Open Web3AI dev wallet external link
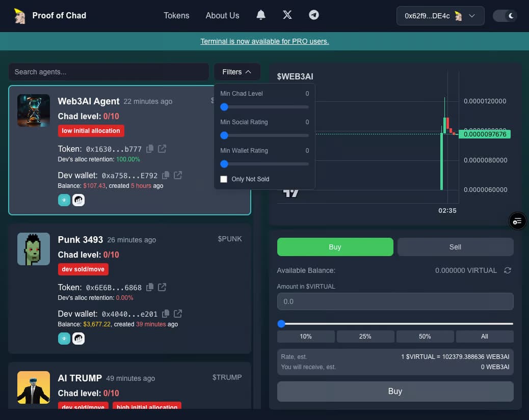 point(178,175)
